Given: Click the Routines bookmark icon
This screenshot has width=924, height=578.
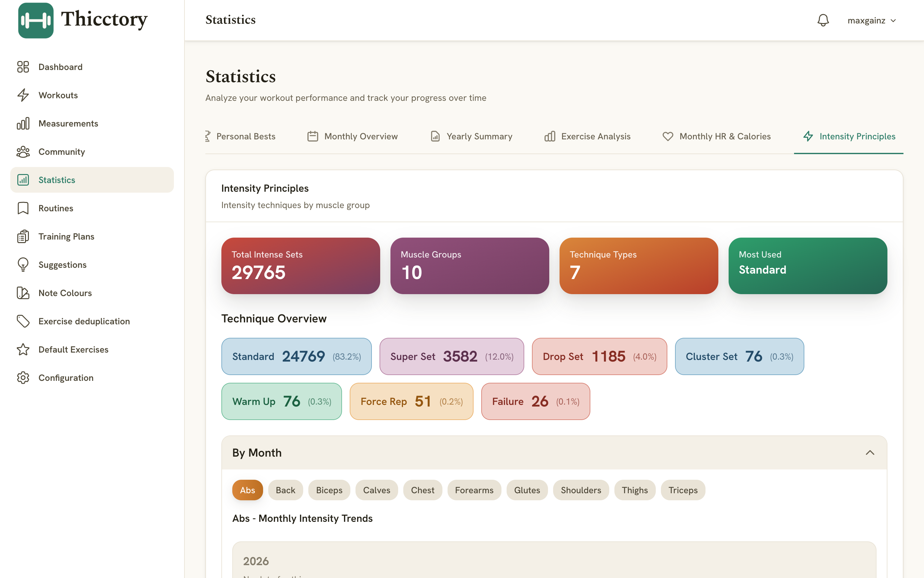Looking at the screenshot, I should point(23,208).
